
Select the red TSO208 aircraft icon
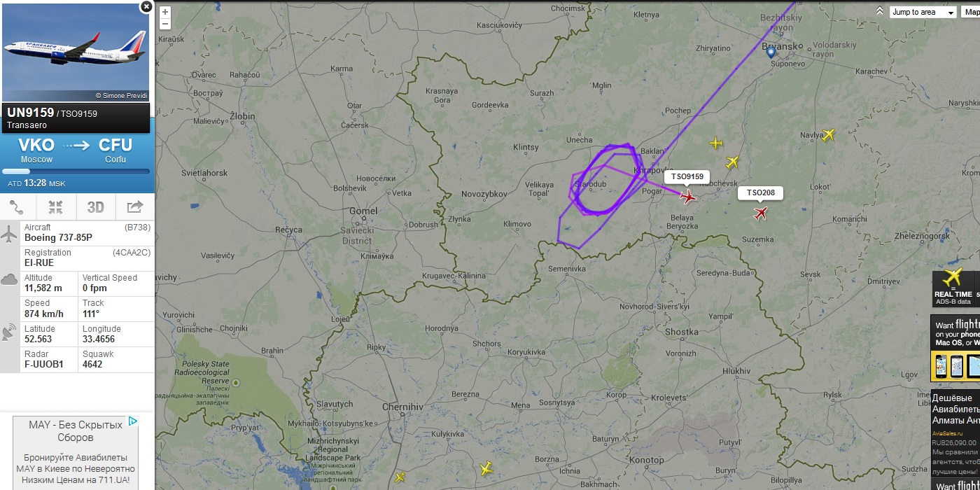[x=761, y=213]
